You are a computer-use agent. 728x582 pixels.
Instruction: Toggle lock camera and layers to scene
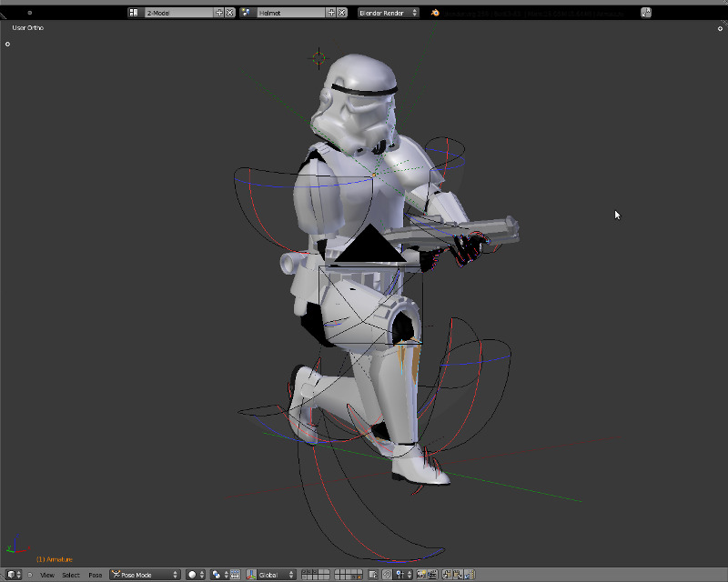click(373, 575)
